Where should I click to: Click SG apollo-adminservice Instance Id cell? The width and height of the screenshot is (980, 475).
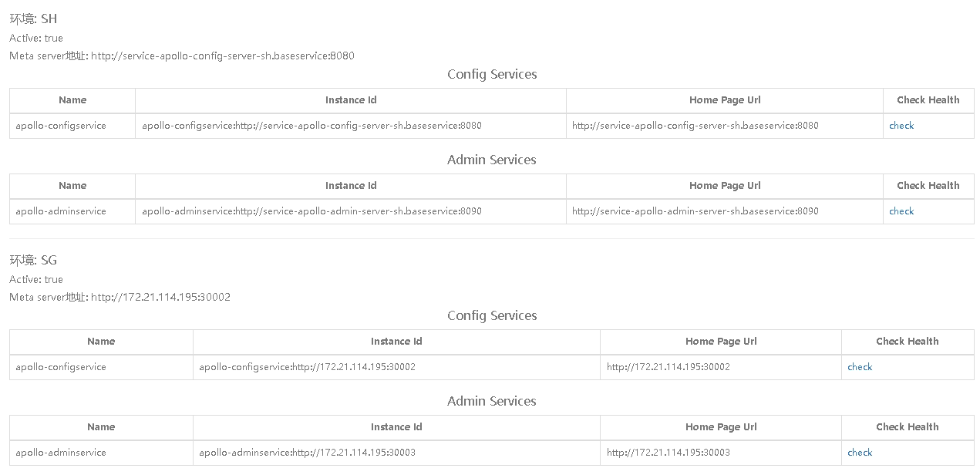click(x=396, y=453)
